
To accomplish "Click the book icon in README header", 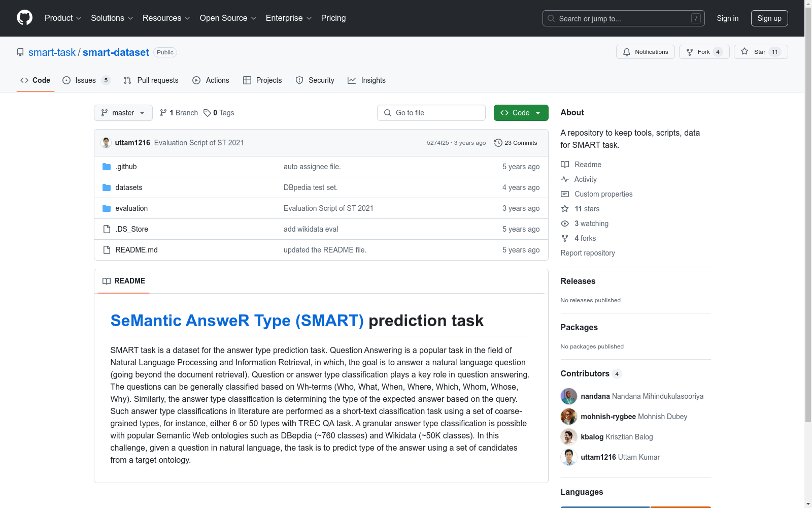I will (107, 281).
